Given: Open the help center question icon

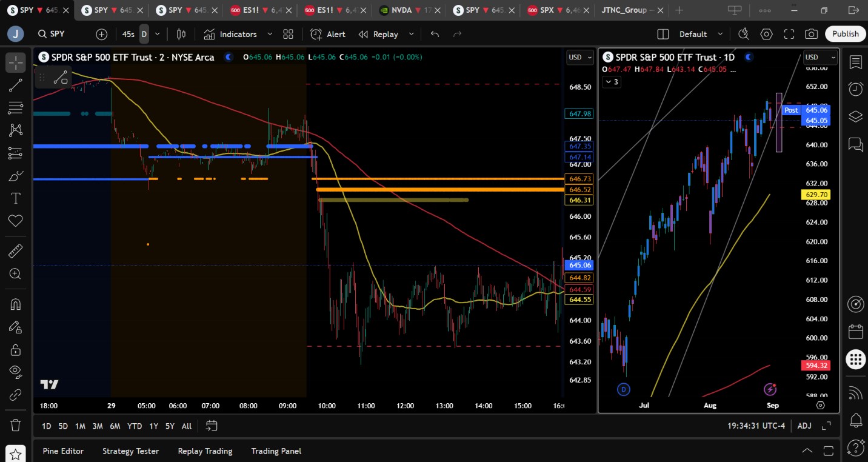Looking at the screenshot, I should tap(856, 447).
